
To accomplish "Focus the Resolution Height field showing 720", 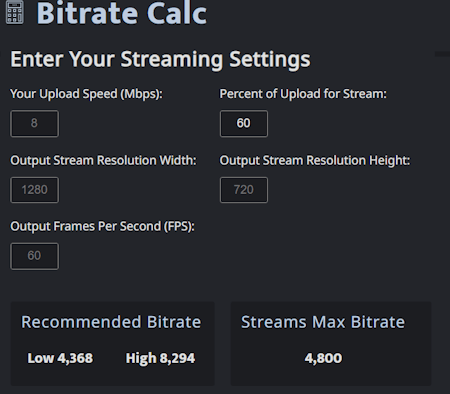I will click(x=244, y=190).
